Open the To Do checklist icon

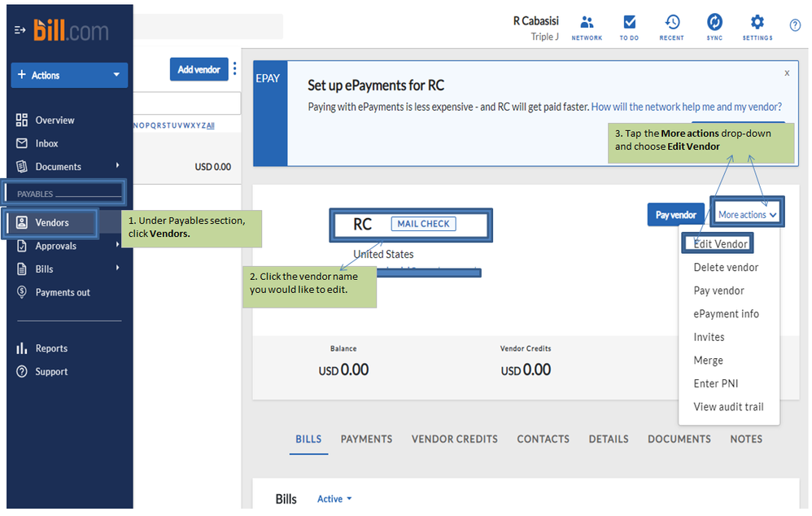[629, 23]
